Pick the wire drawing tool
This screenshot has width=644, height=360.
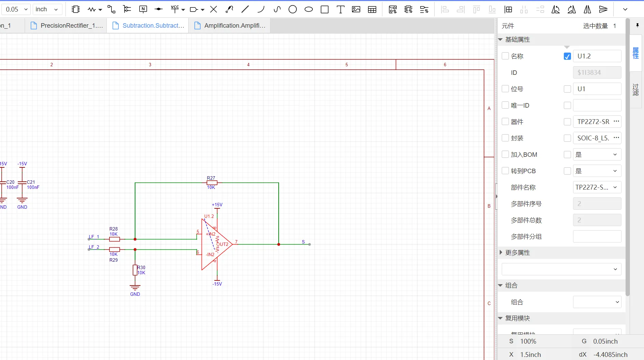pos(111,10)
